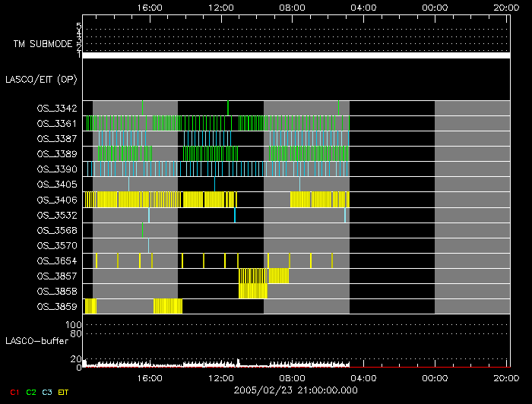
Task: Select the OS_3361 row label
Action: point(57,124)
